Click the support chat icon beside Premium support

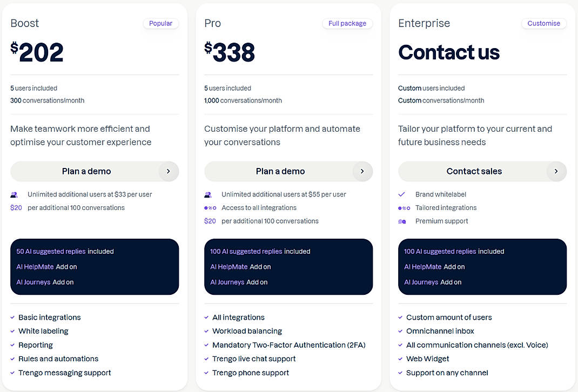pos(403,221)
